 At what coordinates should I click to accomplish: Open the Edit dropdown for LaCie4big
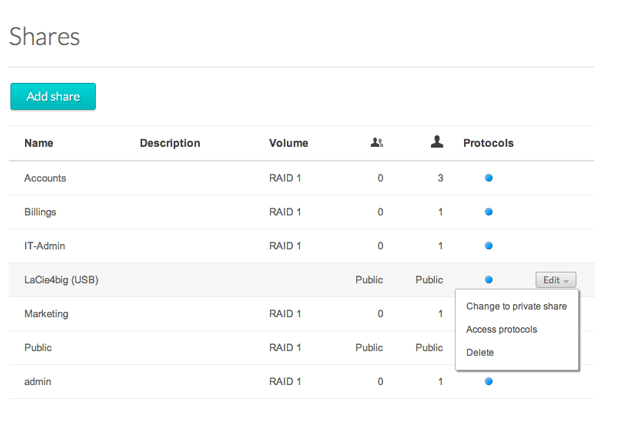[556, 280]
